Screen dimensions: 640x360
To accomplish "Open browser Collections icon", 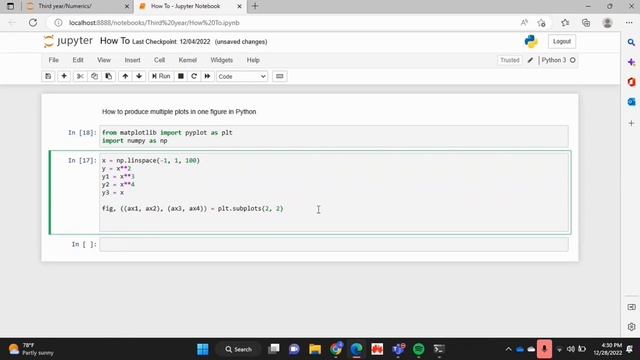I will coord(586,23).
